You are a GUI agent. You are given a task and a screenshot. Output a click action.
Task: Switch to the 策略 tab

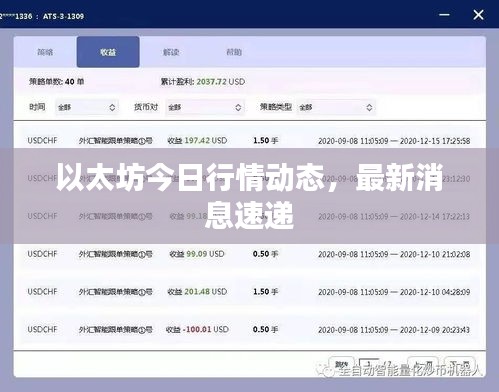click(x=45, y=52)
